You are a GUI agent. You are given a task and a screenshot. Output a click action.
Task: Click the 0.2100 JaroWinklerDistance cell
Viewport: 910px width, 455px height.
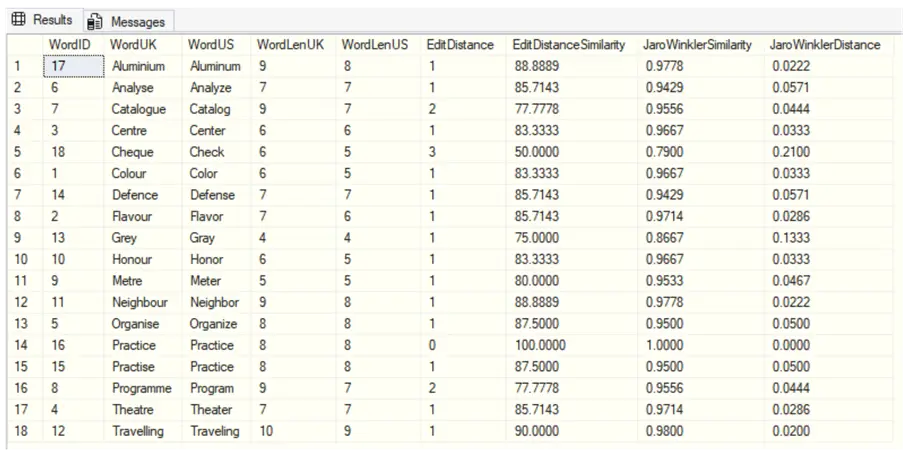[x=792, y=152]
